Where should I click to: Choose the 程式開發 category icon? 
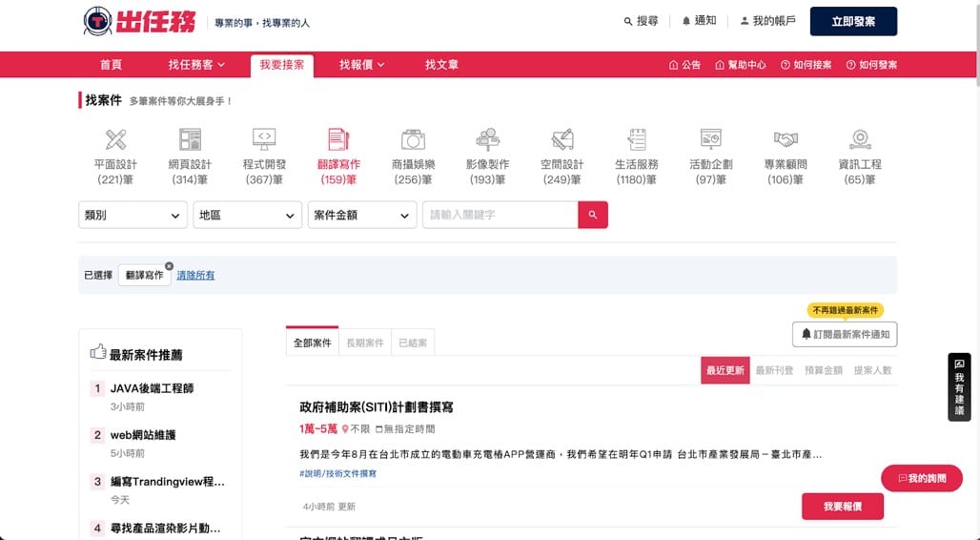pos(264,140)
